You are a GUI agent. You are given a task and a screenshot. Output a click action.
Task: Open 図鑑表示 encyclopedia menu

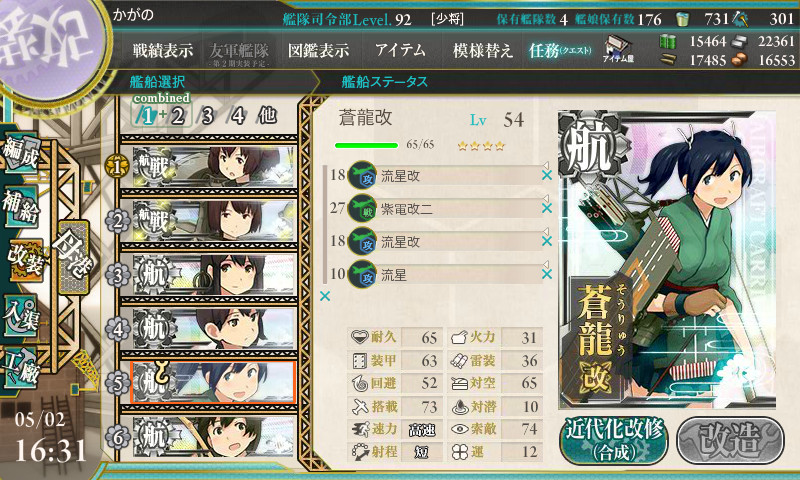(318, 50)
